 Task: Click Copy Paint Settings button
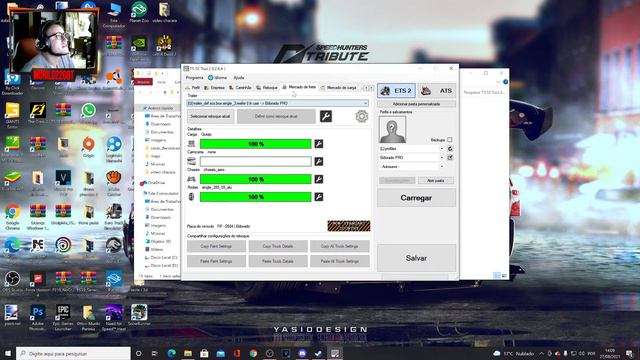coord(216,246)
